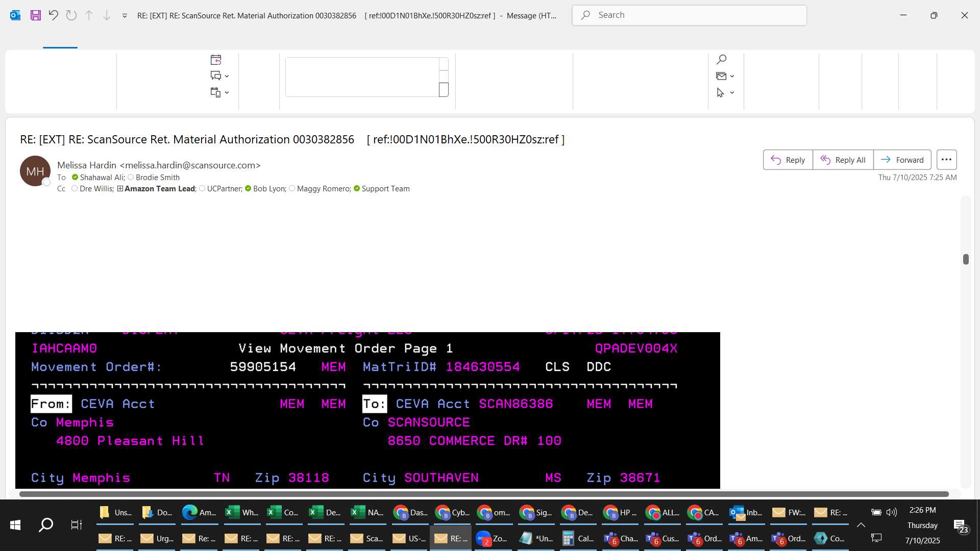
Task: Click the MH sender avatar
Action: [x=35, y=171]
